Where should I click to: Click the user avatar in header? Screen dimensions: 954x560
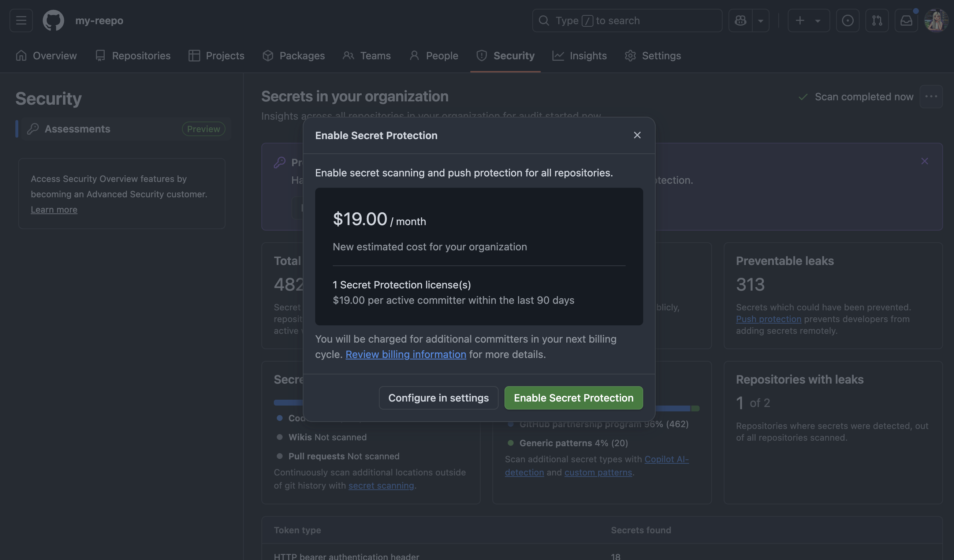tap(935, 20)
